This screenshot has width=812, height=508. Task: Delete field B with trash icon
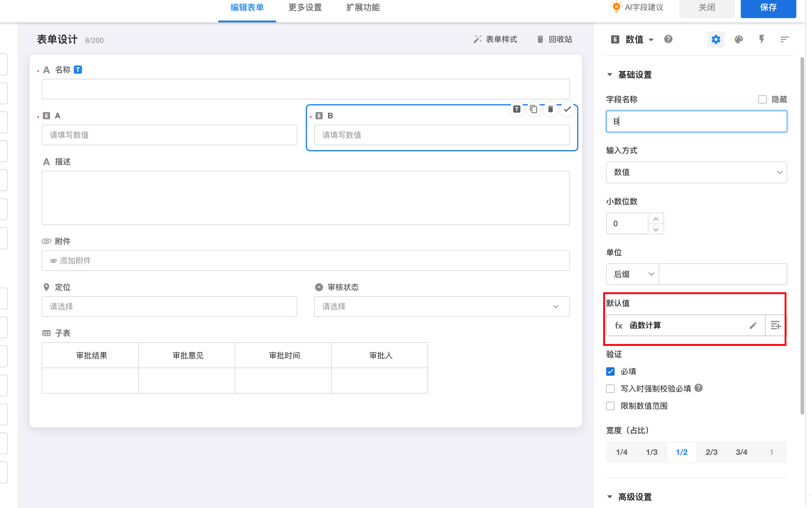550,109
